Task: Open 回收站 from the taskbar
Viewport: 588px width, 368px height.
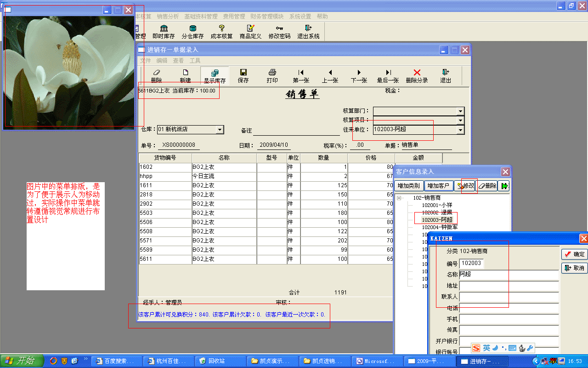Action: point(220,361)
